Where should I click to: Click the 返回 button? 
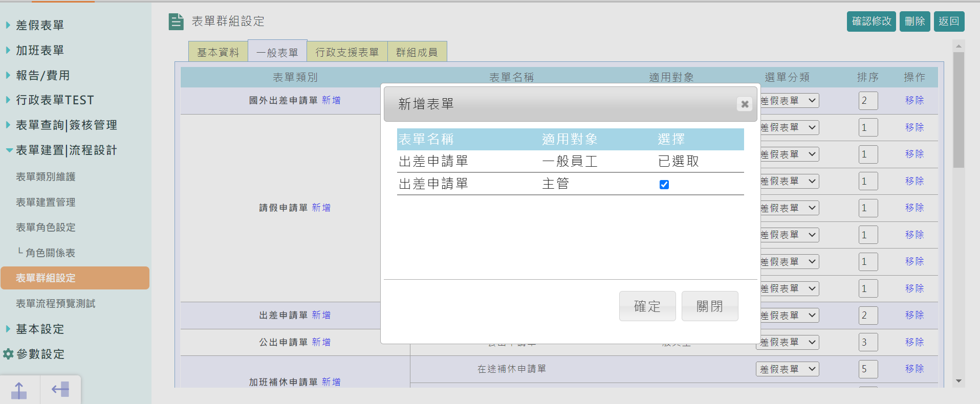(949, 21)
